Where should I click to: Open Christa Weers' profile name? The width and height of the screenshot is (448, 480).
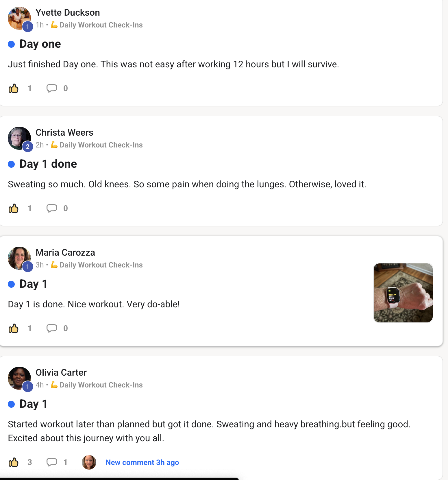coord(64,132)
